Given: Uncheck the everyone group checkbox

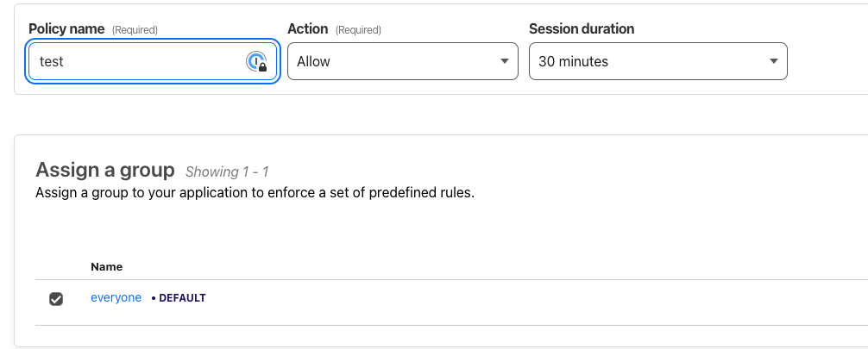Looking at the screenshot, I should point(56,299).
